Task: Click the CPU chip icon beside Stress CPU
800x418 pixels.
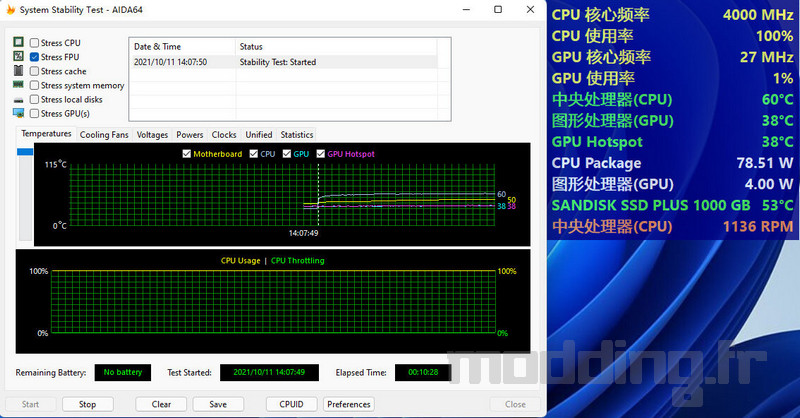Action: point(18,42)
